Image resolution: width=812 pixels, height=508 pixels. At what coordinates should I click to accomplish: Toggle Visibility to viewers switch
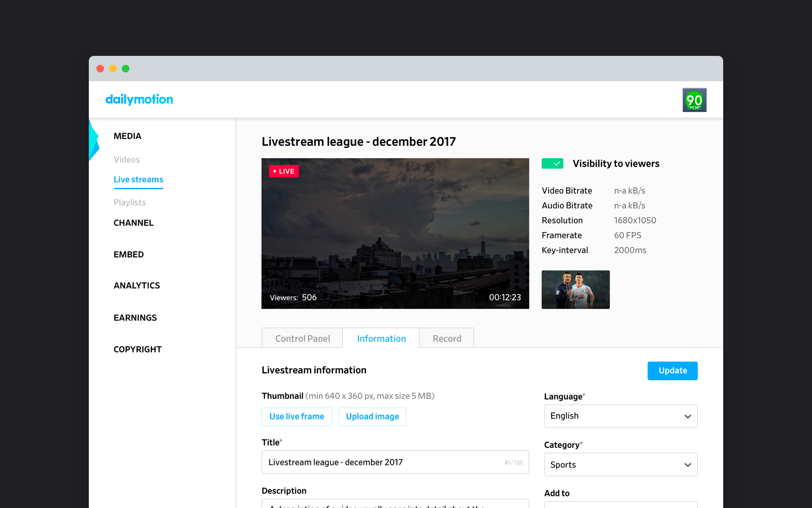552,164
